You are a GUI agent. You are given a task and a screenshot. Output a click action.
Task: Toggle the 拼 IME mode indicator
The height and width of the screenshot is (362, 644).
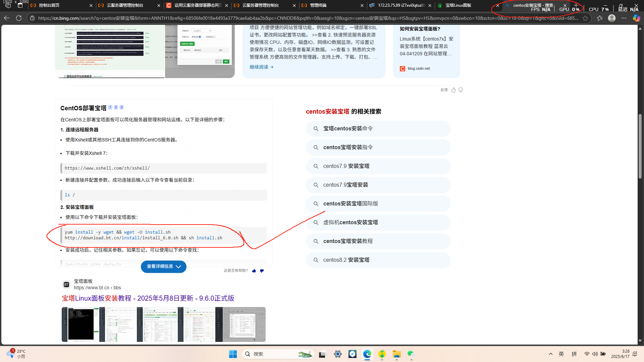coord(574,354)
